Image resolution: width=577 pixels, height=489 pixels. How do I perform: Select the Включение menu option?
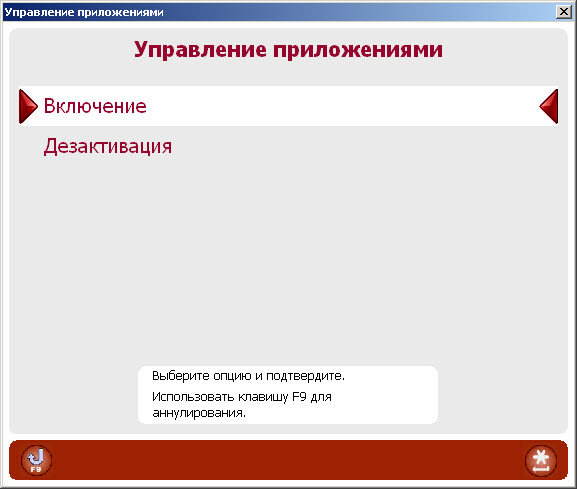click(x=288, y=106)
